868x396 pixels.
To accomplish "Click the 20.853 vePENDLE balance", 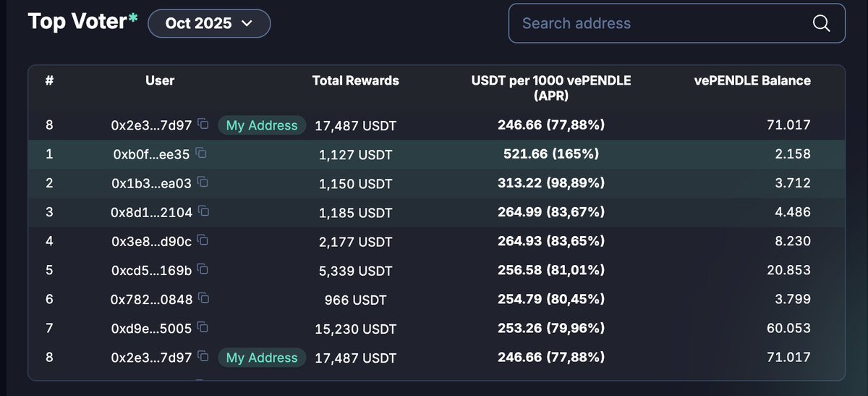I will click(789, 270).
